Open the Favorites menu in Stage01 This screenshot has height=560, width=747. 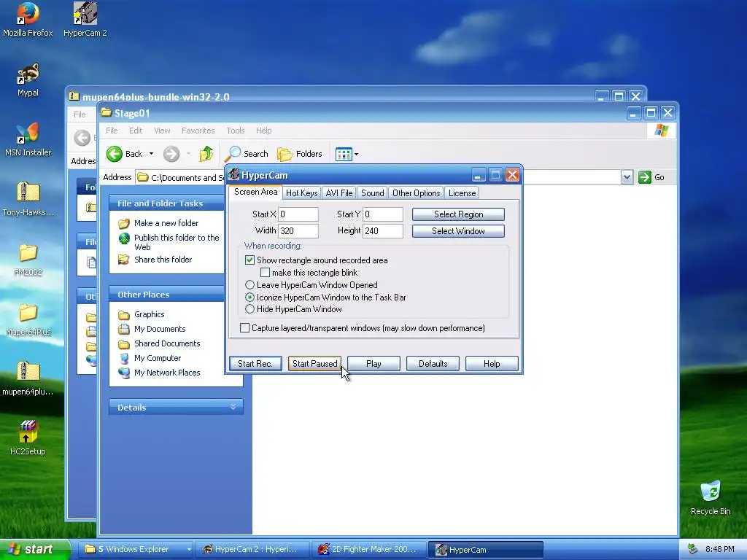click(198, 131)
